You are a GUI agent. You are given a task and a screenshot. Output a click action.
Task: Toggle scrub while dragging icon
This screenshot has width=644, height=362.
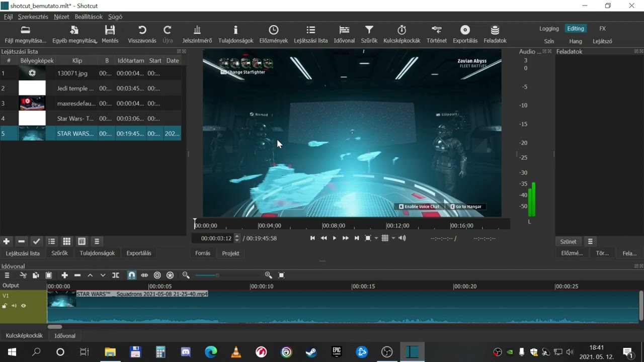tap(144, 275)
